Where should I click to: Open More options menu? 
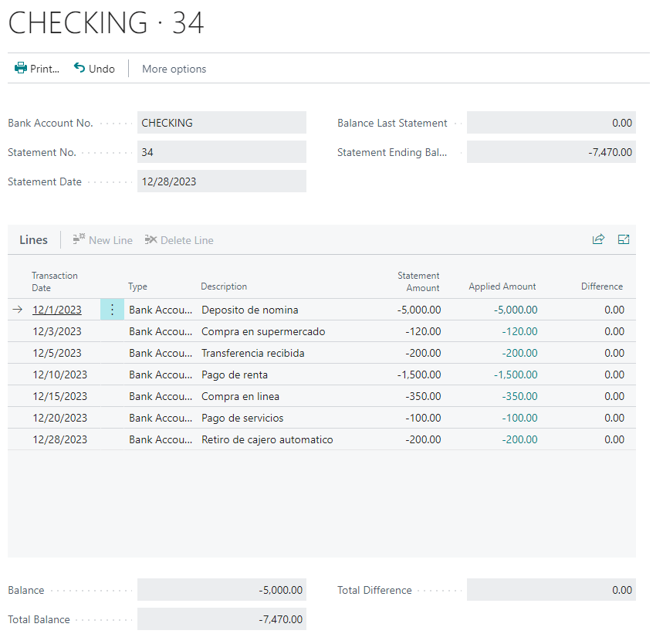click(x=174, y=69)
